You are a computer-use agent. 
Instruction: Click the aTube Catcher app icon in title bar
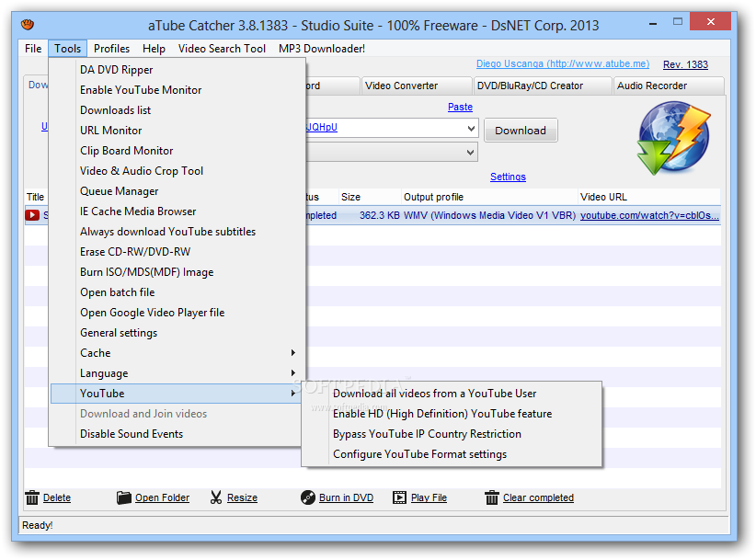coord(28,24)
